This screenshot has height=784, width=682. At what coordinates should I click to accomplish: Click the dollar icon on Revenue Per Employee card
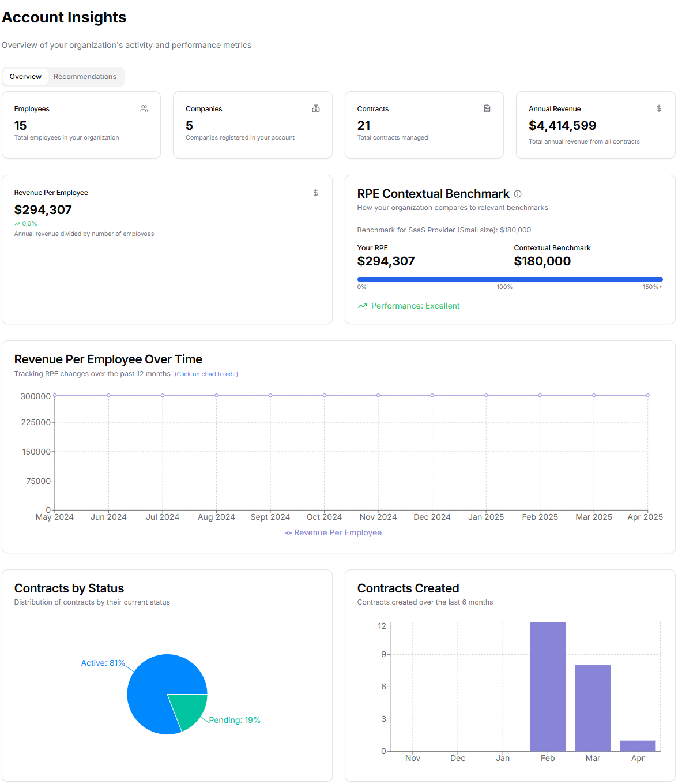316,193
